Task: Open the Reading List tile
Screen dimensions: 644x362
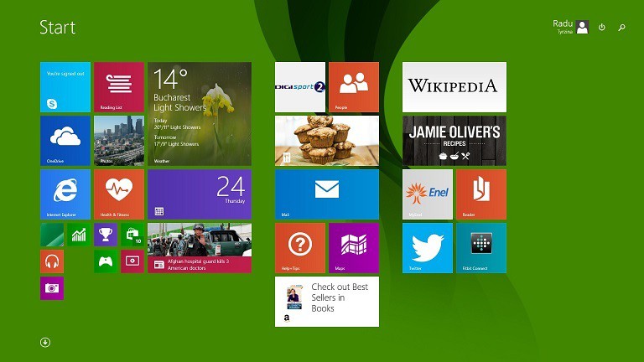Action: pyautogui.click(x=119, y=87)
